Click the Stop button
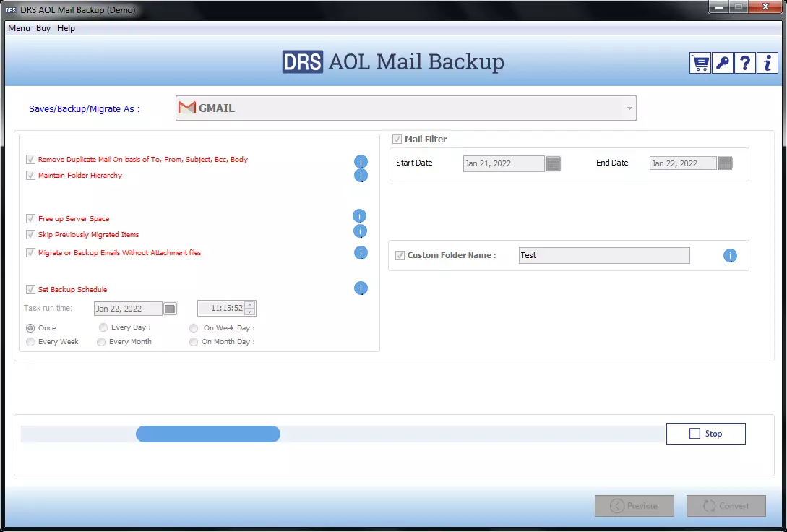Viewport: 787px width, 532px height. click(x=705, y=434)
